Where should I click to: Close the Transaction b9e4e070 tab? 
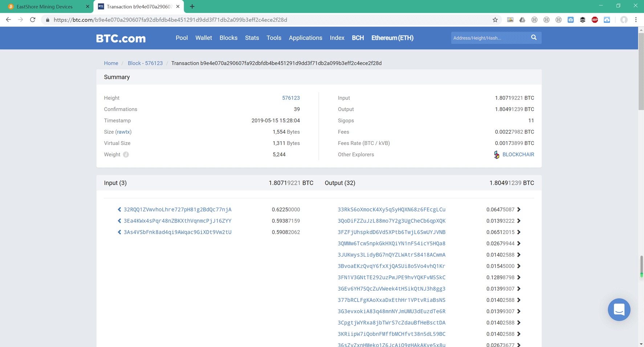[178, 7]
